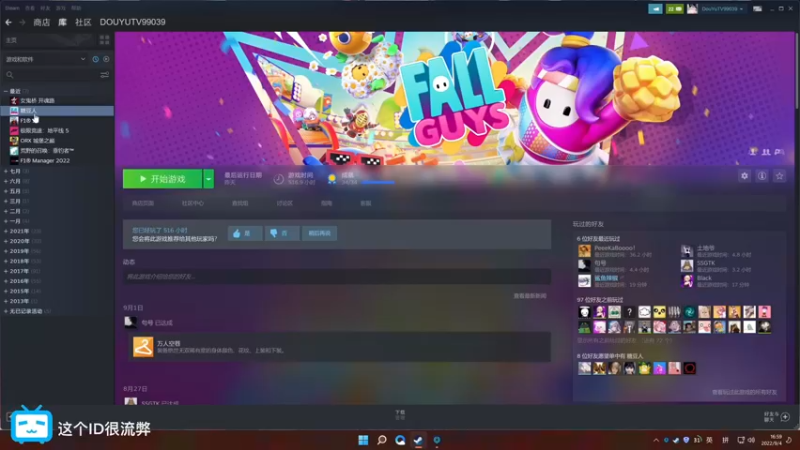
Task: Click thumbs down not recommend button
Action: coord(282,233)
